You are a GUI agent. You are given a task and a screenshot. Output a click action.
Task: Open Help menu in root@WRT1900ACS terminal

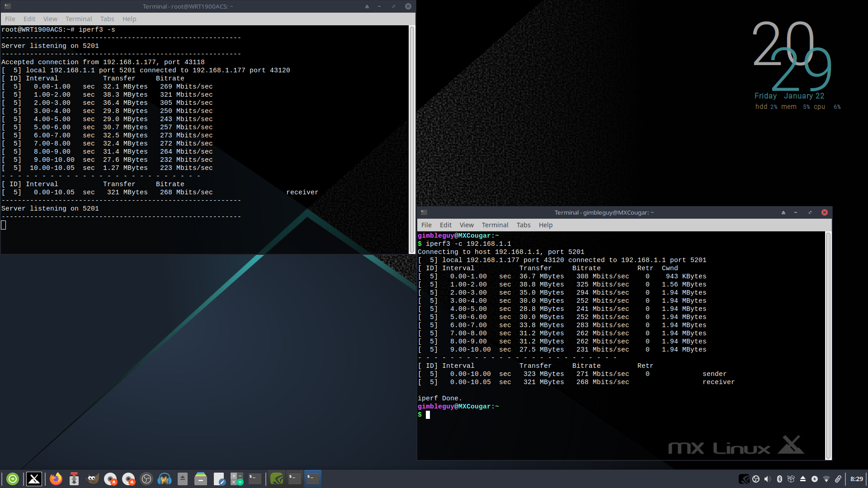[129, 19]
